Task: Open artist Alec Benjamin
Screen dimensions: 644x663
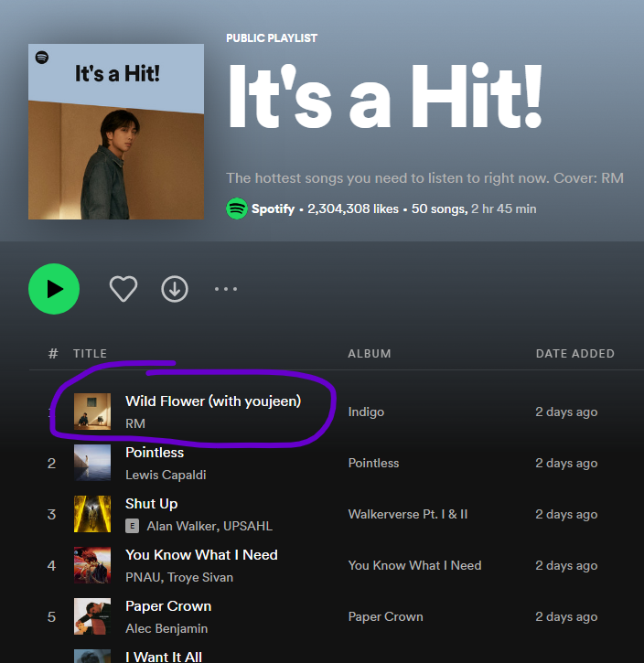Action: [x=166, y=628]
